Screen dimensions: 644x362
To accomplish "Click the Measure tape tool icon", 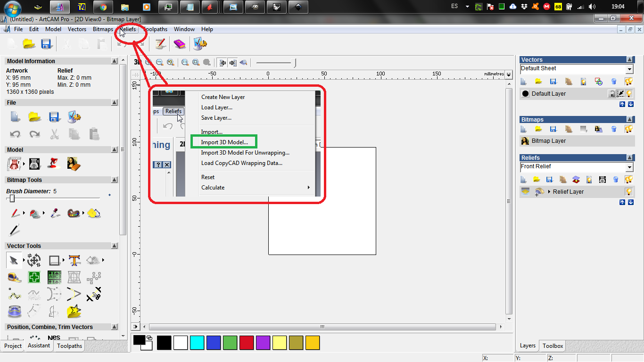I will [x=14, y=277].
